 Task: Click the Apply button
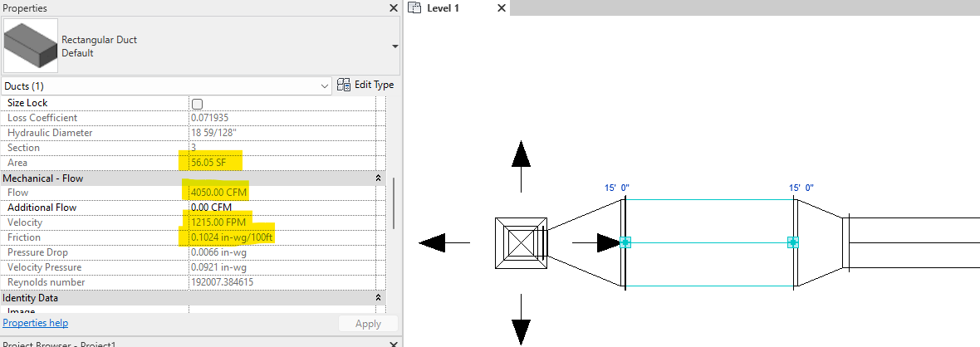coord(368,323)
